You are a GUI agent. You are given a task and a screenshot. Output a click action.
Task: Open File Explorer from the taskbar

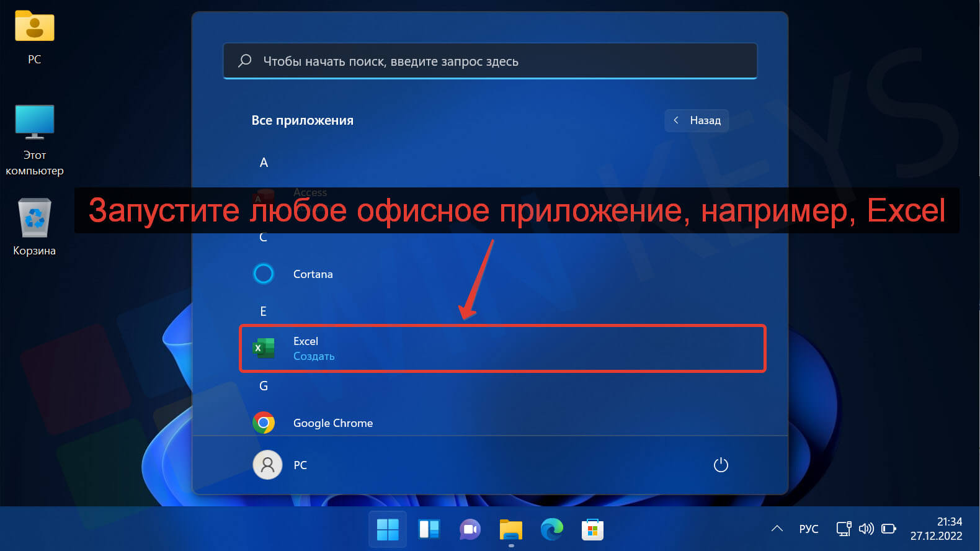click(510, 529)
